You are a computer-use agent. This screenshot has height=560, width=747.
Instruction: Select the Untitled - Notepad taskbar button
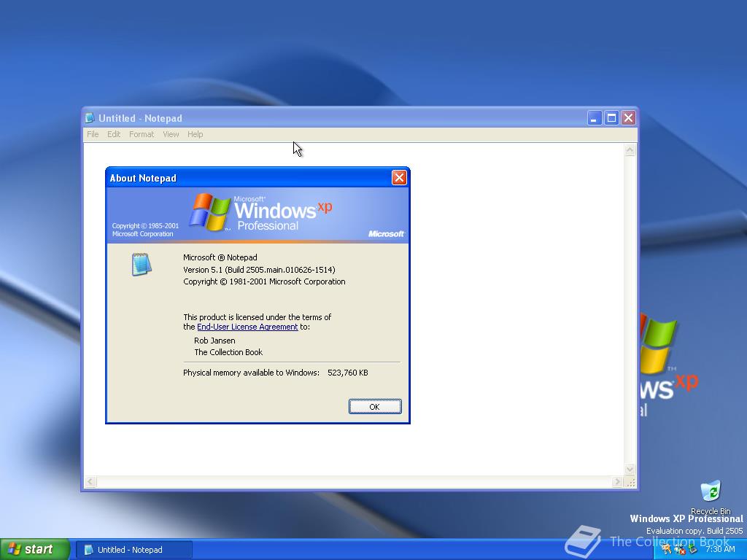pos(134,550)
